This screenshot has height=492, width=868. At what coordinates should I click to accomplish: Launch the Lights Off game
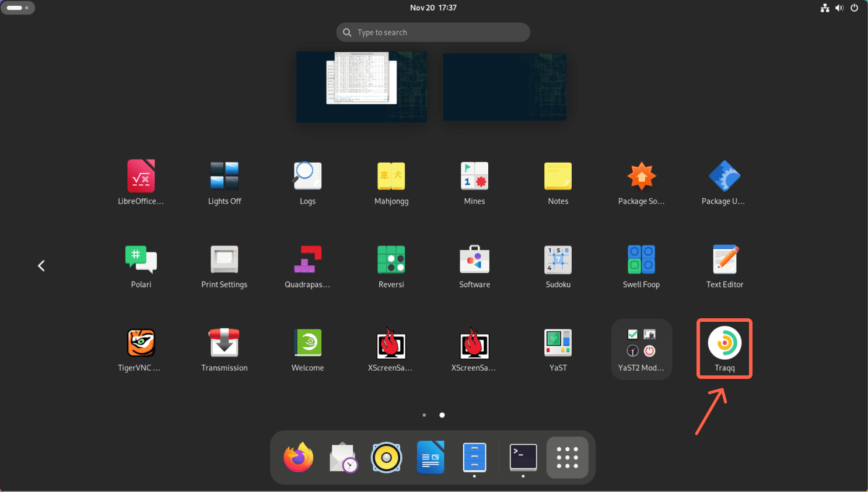[x=225, y=176]
